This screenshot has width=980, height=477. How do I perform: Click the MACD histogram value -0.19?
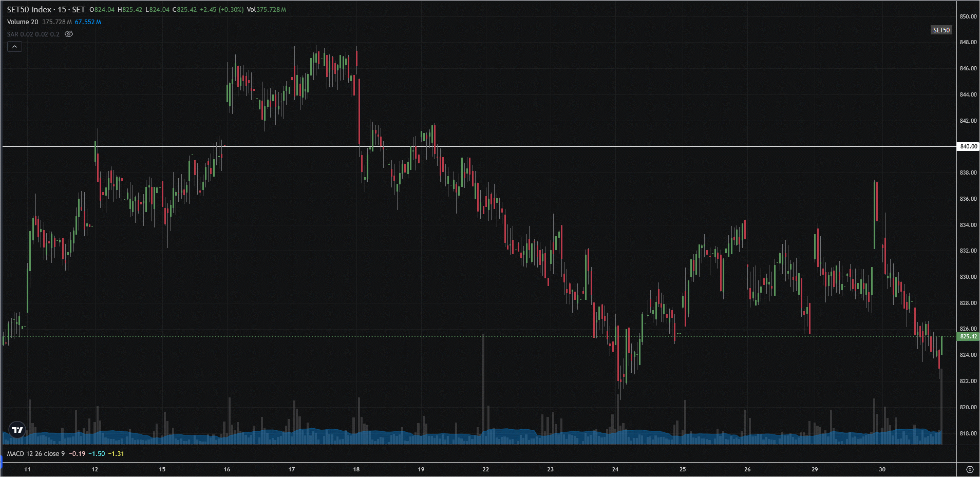pyautogui.click(x=77, y=454)
